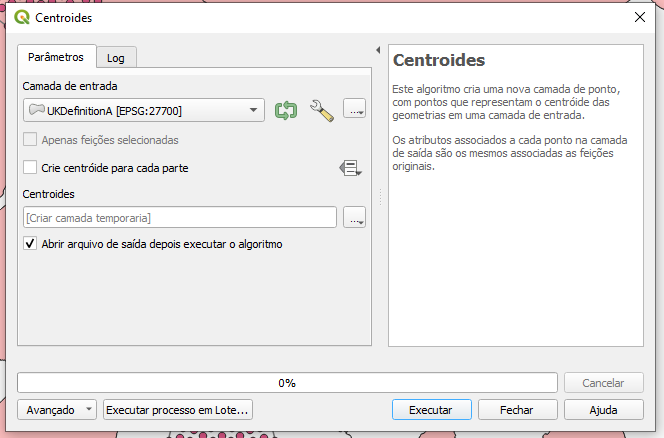This screenshot has height=438, width=664.
Task: Browse for input layer with ellipsis button
Action: (x=354, y=109)
